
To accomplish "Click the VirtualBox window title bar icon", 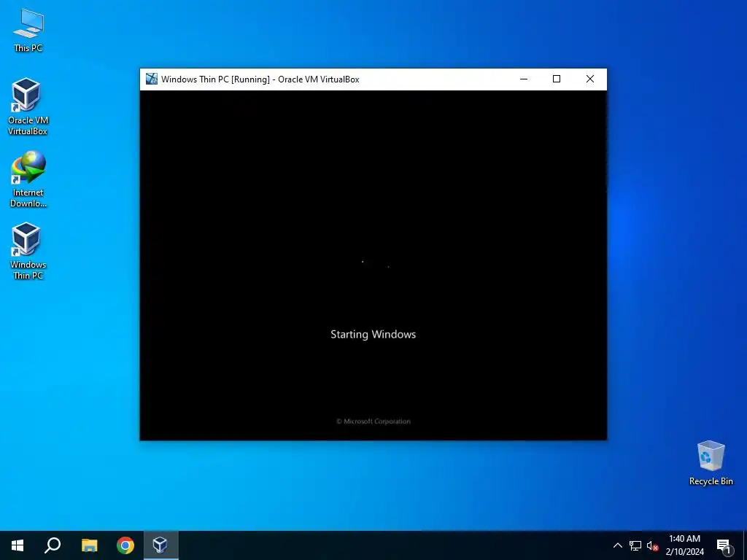I will (x=152, y=79).
